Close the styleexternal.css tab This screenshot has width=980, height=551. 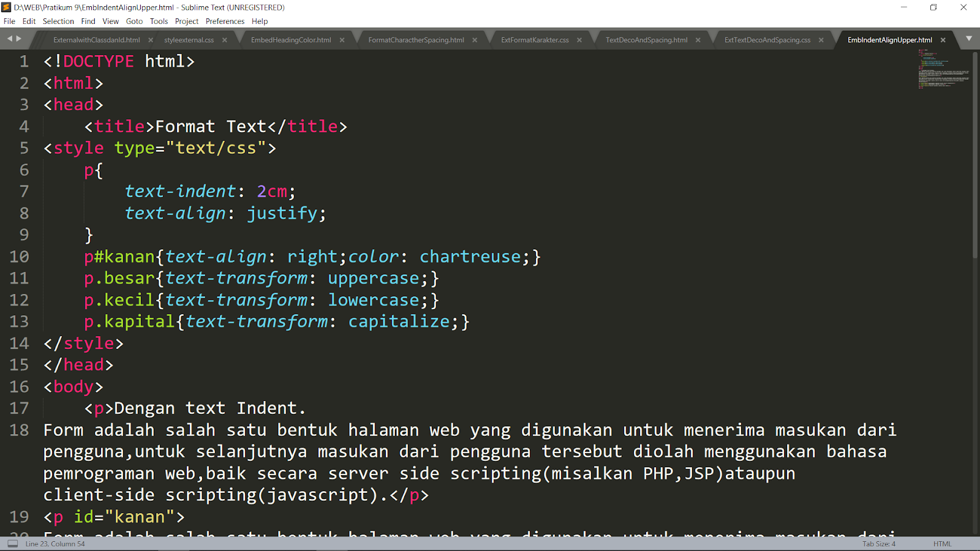pos(225,39)
